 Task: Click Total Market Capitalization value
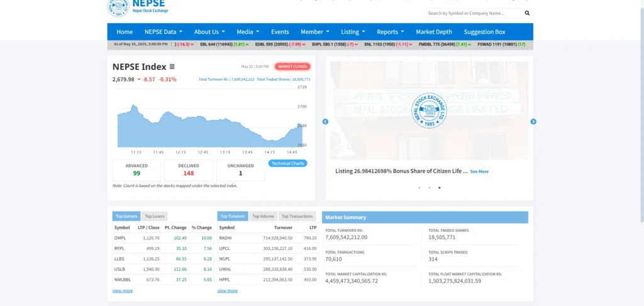click(352, 281)
